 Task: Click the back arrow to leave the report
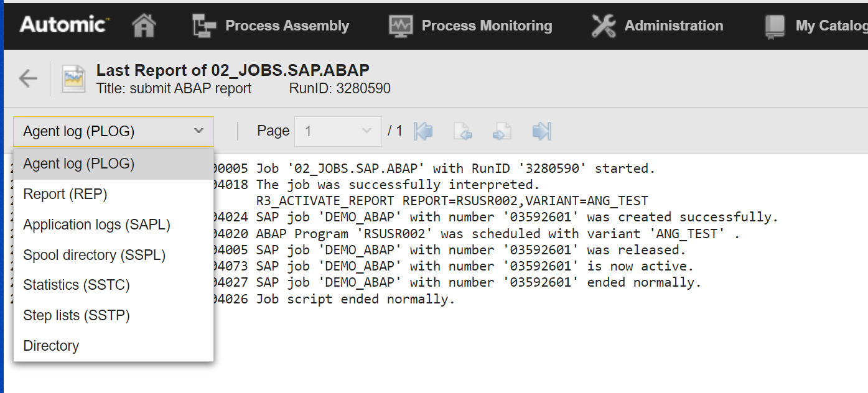click(x=28, y=77)
